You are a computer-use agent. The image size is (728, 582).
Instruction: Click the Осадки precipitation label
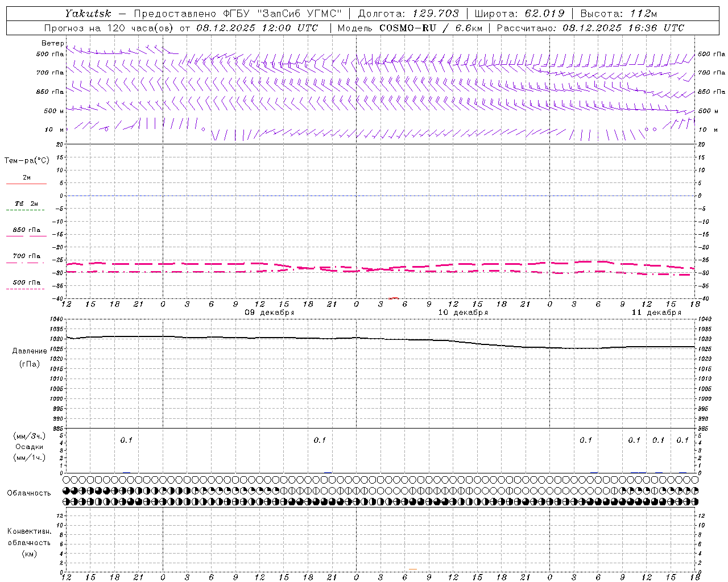tap(30, 447)
